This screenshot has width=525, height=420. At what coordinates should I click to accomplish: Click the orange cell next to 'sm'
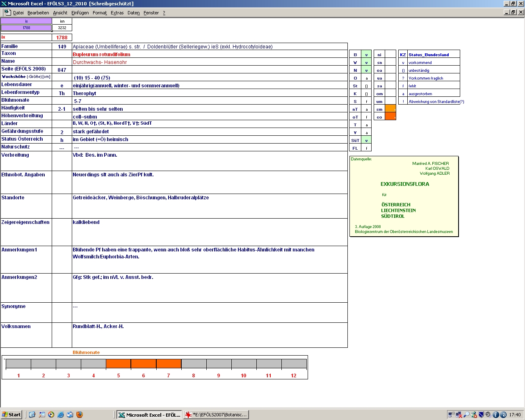pyautogui.click(x=390, y=109)
